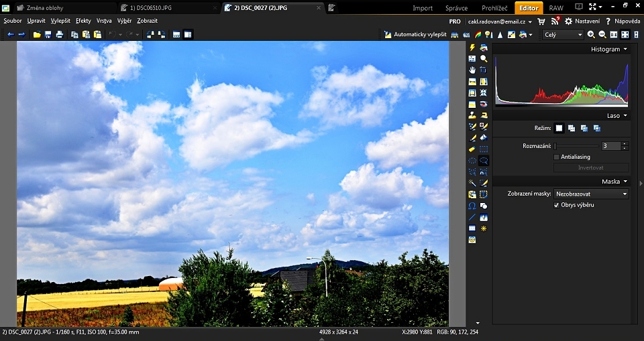Viewport: 644px width, 341px height.
Task: Click the Automaticky vylepšit button
Action: pos(415,34)
